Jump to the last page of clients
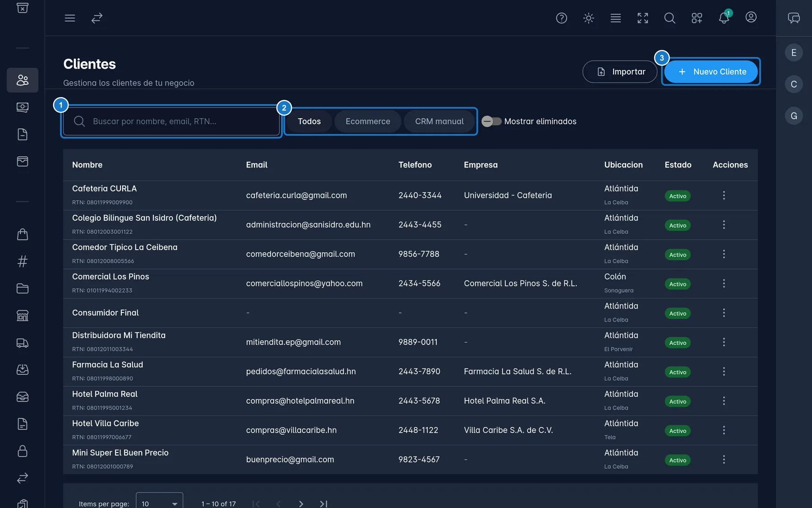 pos(323,503)
